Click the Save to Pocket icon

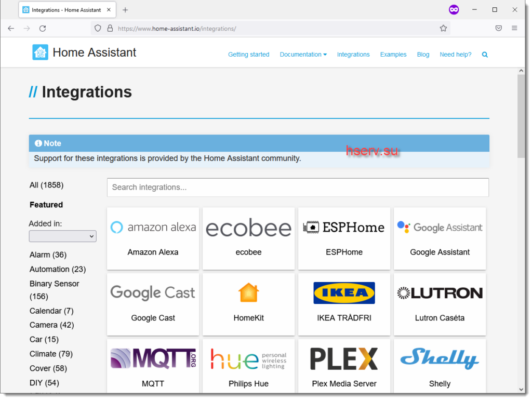pos(498,29)
